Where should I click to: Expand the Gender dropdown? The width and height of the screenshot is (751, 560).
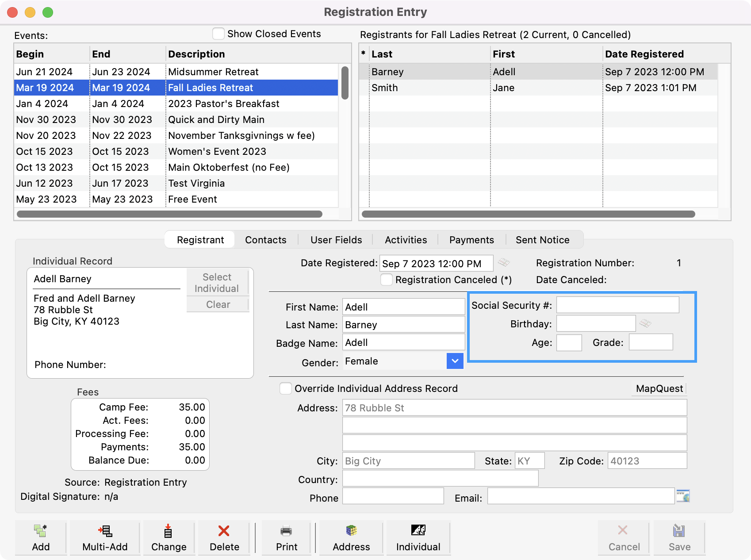(x=455, y=361)
